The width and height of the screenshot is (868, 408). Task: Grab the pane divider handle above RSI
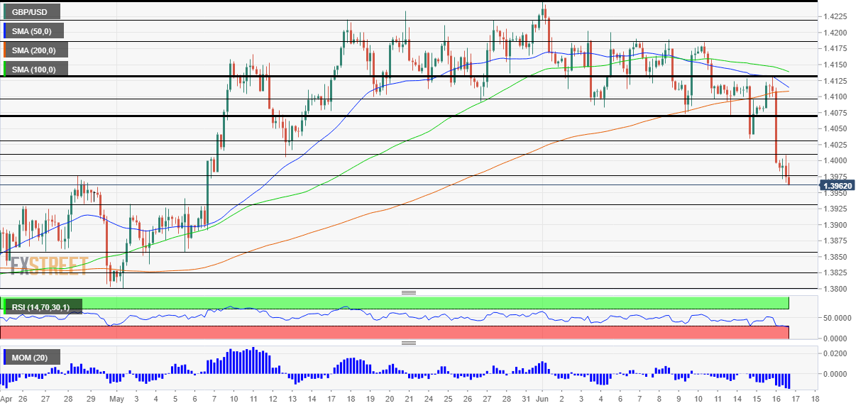409,292
